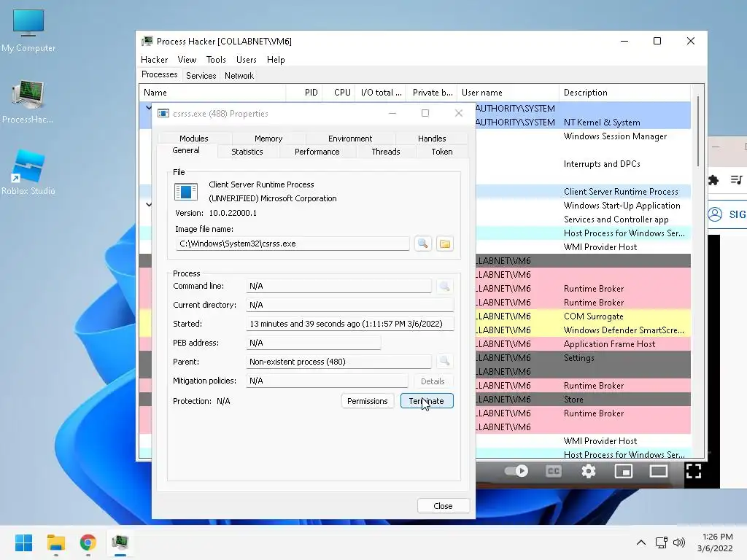The height and width of the screenshot is (560, 747).
Task: Open My Computer desktop icon
Action: [28, 29]
